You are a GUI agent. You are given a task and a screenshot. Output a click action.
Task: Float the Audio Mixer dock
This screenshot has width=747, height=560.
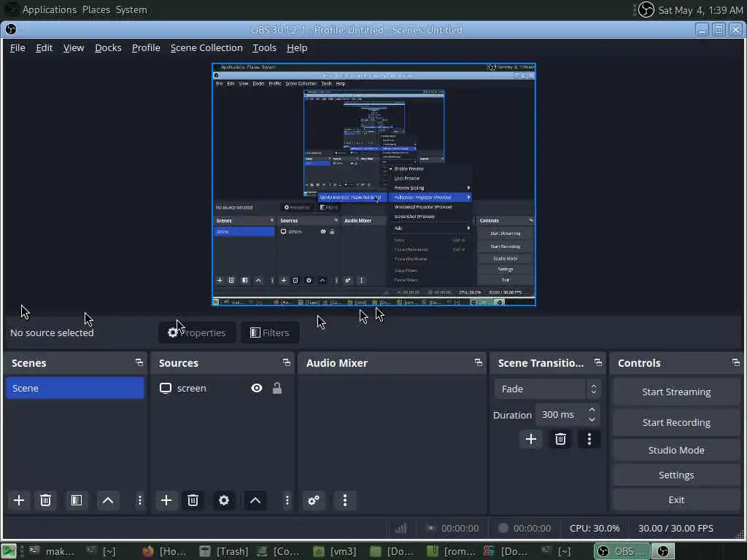click(479, 363)
